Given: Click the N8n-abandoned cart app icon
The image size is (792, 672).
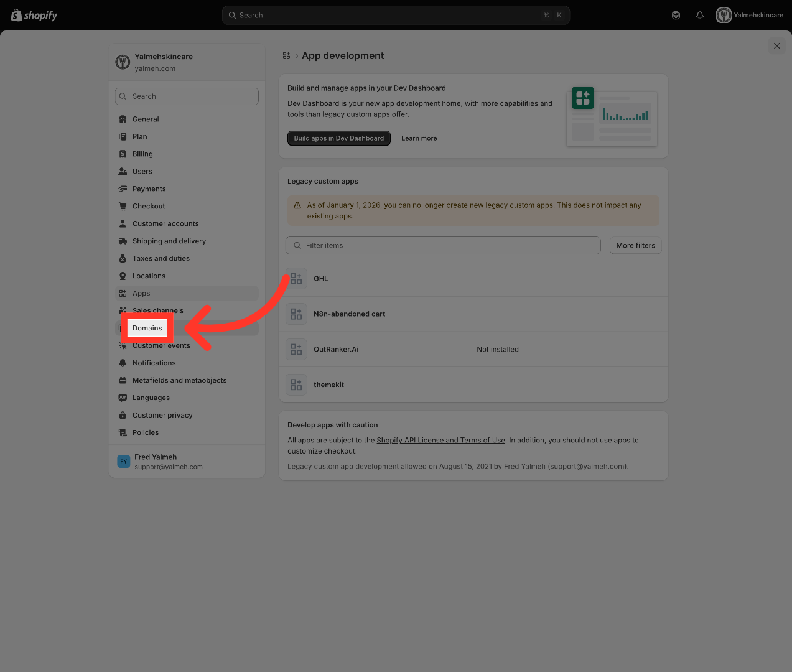Looking at the screenshot, I should tap(296, 314).
